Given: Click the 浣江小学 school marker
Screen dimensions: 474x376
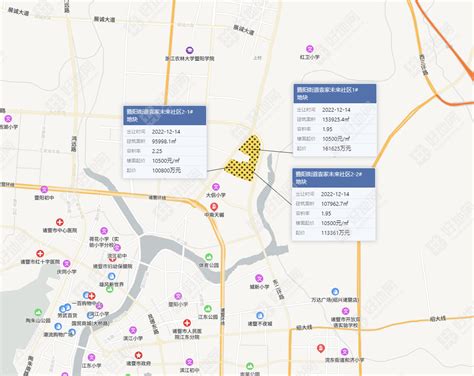Looking at the screenshot, I should pos(99,306).
